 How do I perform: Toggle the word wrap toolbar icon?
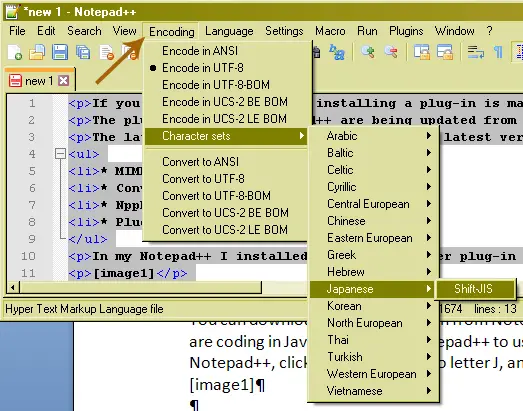point(476,52)
